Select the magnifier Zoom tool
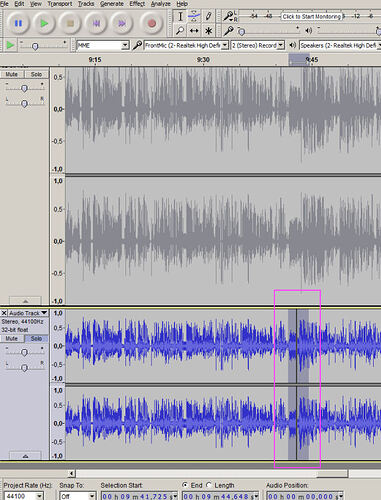 [180, 31]
